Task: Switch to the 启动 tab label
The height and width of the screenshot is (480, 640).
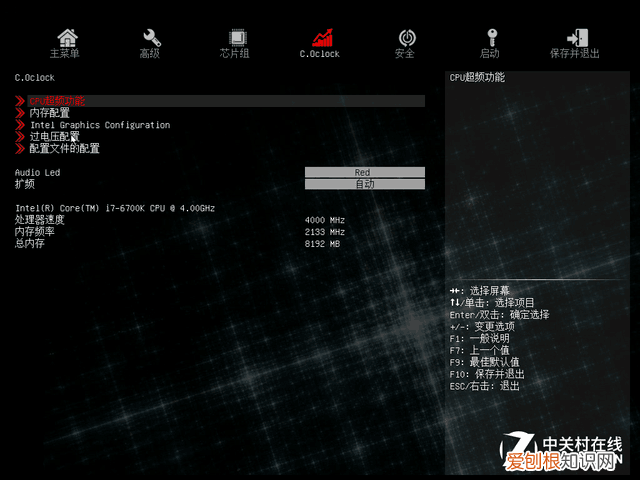Action: click(x=490, y=54)
